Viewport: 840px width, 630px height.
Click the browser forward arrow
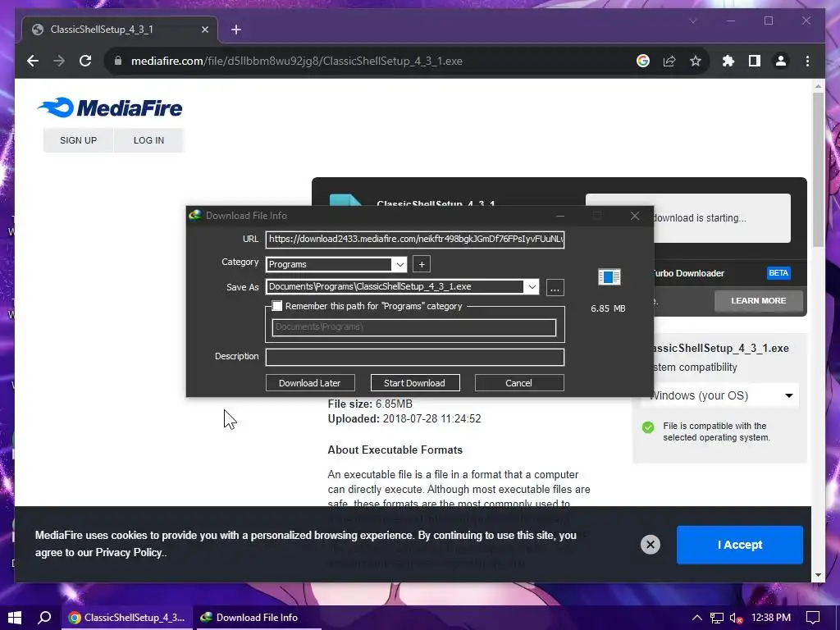click(x=59, y=61)
